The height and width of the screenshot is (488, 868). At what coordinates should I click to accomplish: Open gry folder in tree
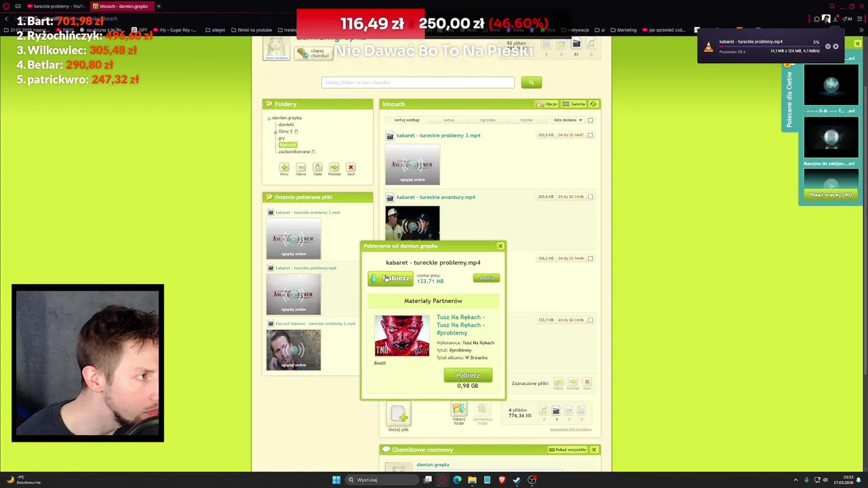(x=281, y=138)
